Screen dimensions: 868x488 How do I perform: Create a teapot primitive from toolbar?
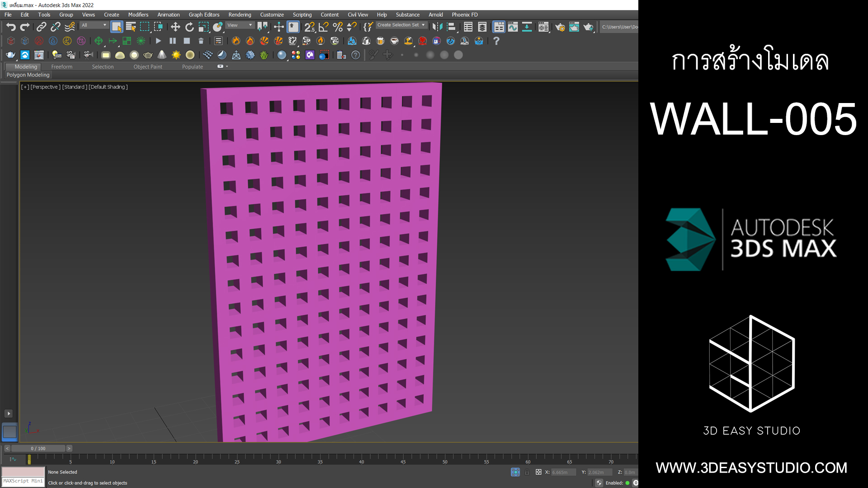pyautogui.click(x=10, y=55)
